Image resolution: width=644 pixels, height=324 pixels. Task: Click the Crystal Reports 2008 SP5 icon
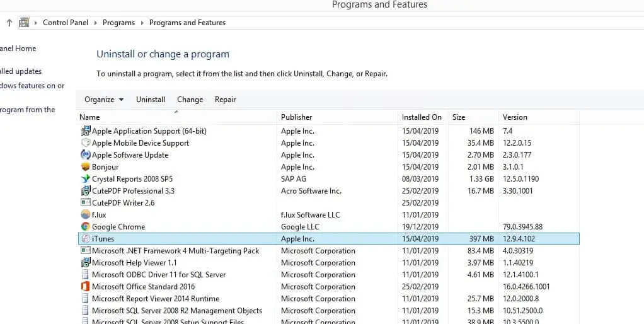pos(86,178)
